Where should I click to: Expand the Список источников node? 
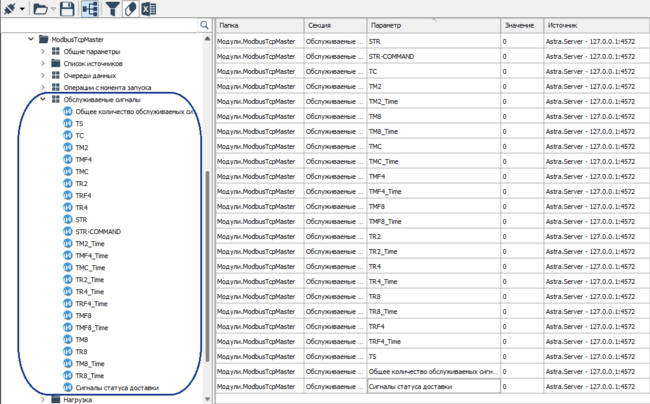(42, 64)
